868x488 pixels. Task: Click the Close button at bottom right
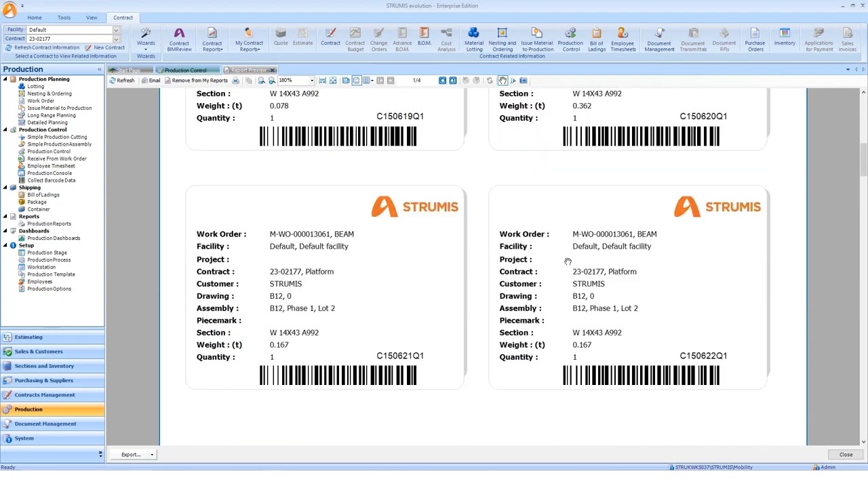click(x=846, y=455)
